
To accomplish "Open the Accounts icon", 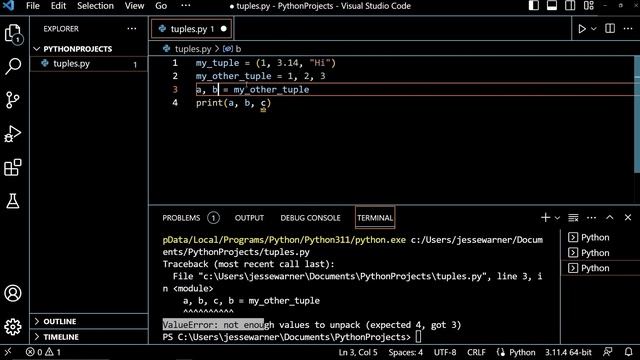I will coord(13,293).
